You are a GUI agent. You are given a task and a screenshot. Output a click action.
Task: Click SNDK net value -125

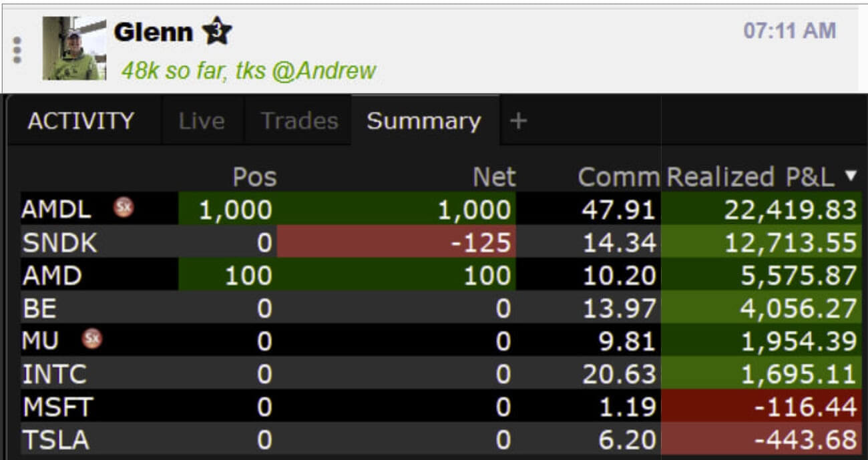point(480,242)
